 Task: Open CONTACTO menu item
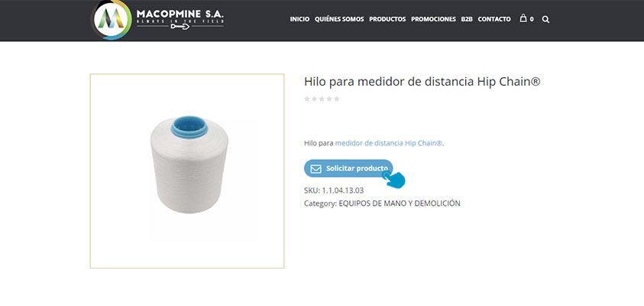[494, 19]
